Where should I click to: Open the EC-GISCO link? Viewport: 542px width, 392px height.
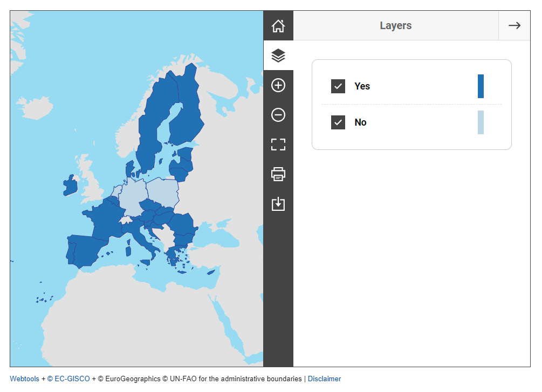68,379
